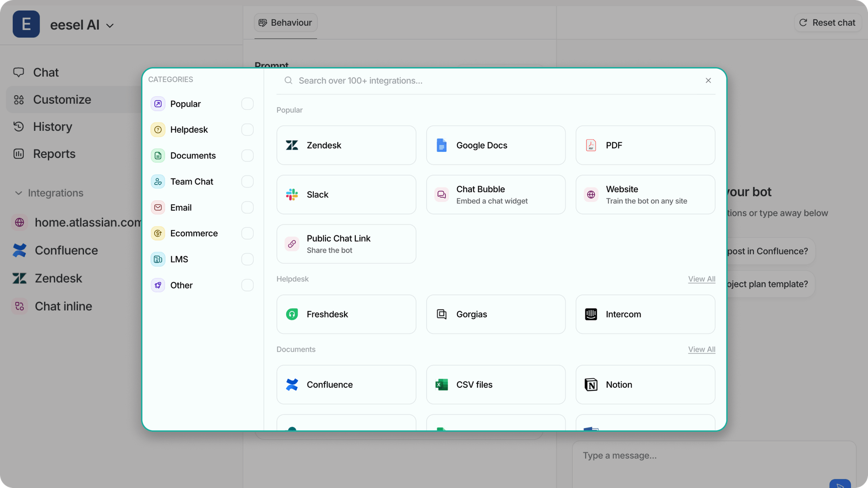Click the Public Chat Link chain icon

point(292,244)
